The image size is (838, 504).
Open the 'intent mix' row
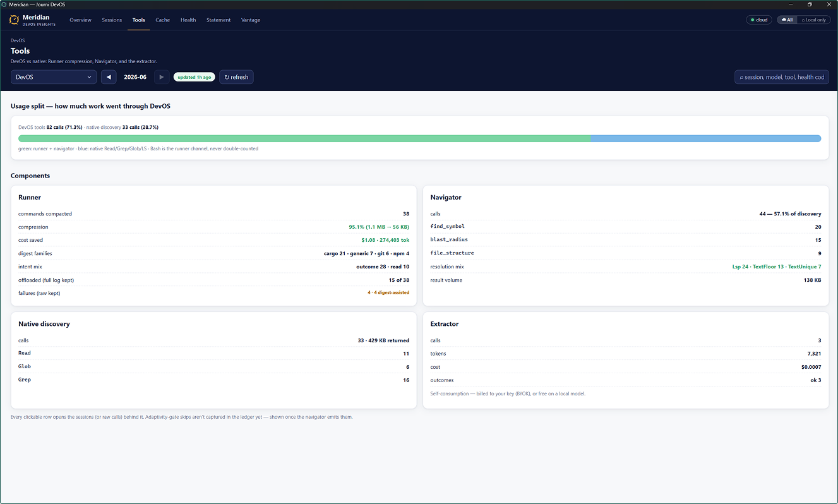pyautogui.click(x=213, y=267)
